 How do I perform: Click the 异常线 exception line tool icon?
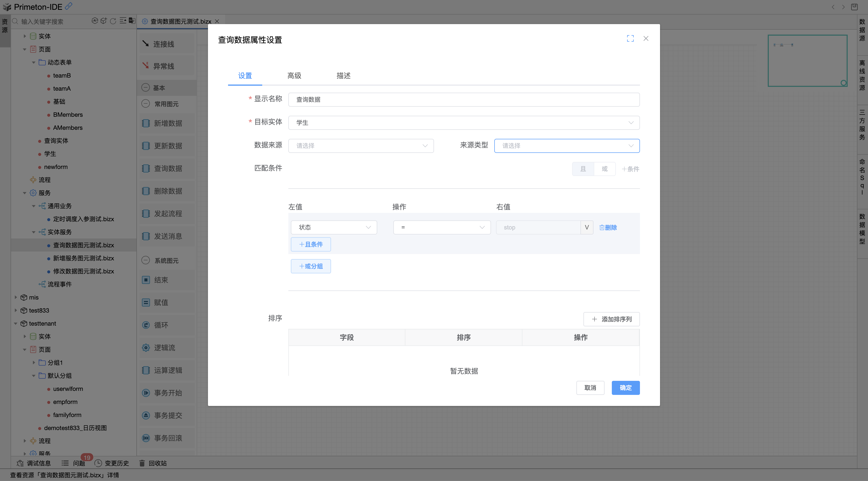(x=146, y=65)
